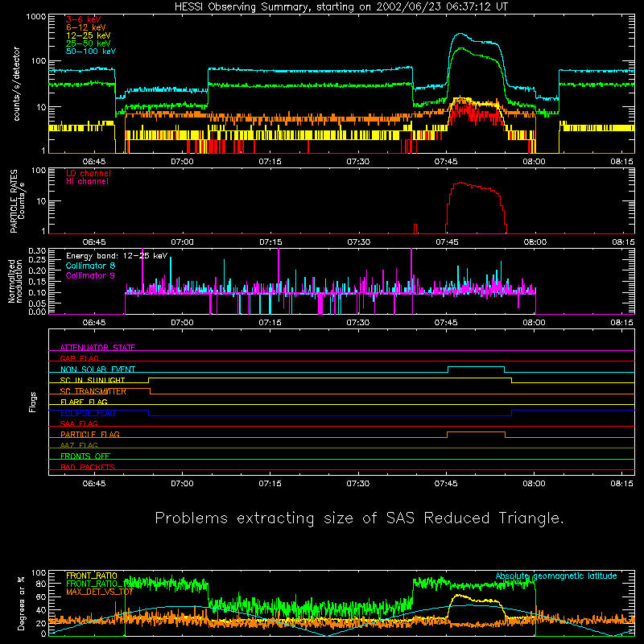Click the raised NON_SOLAR_EVENT step near 07:50
The width and height of the screenshot is (644, 644).
(476, 367)
